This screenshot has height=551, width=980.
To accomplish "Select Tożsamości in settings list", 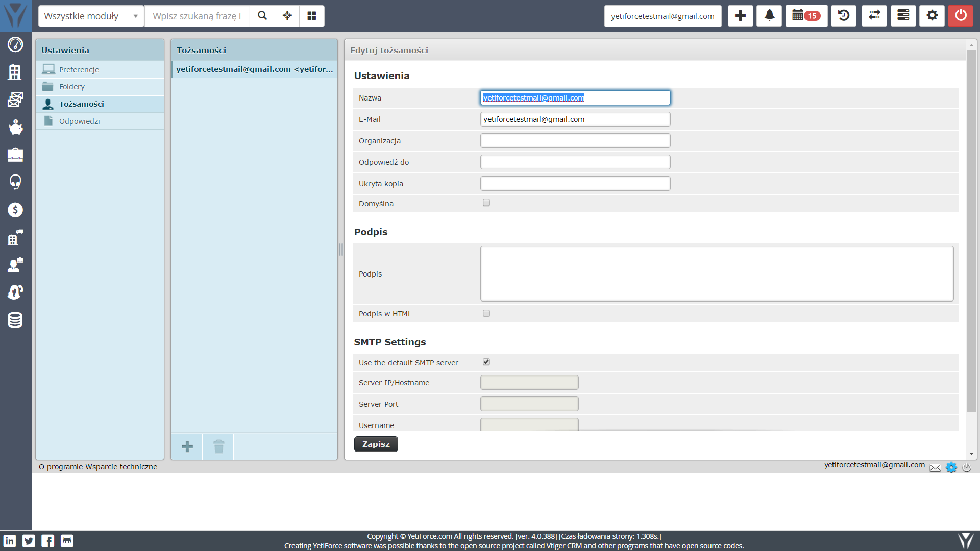I will tap(100, 104).
